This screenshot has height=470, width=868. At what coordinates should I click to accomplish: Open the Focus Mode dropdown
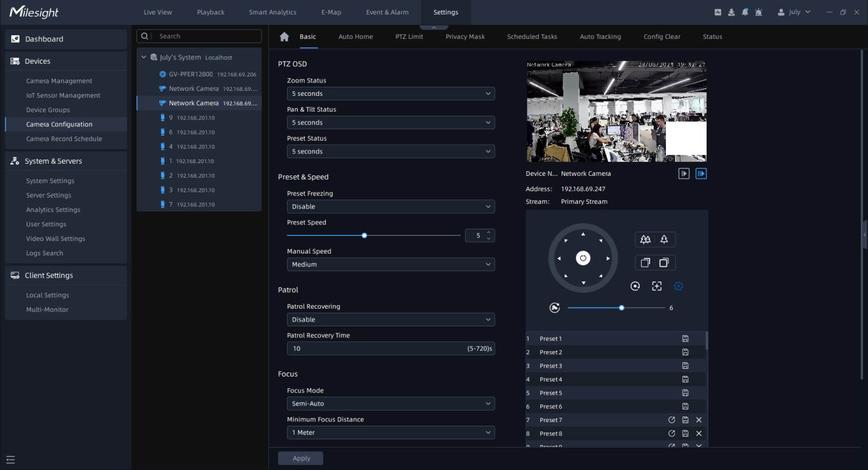390,404
